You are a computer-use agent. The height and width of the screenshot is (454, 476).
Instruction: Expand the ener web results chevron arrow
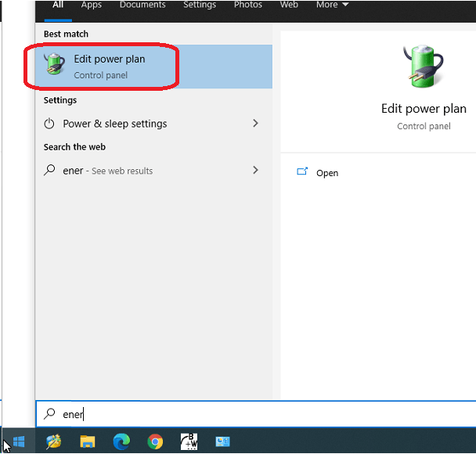coord(255,170)
